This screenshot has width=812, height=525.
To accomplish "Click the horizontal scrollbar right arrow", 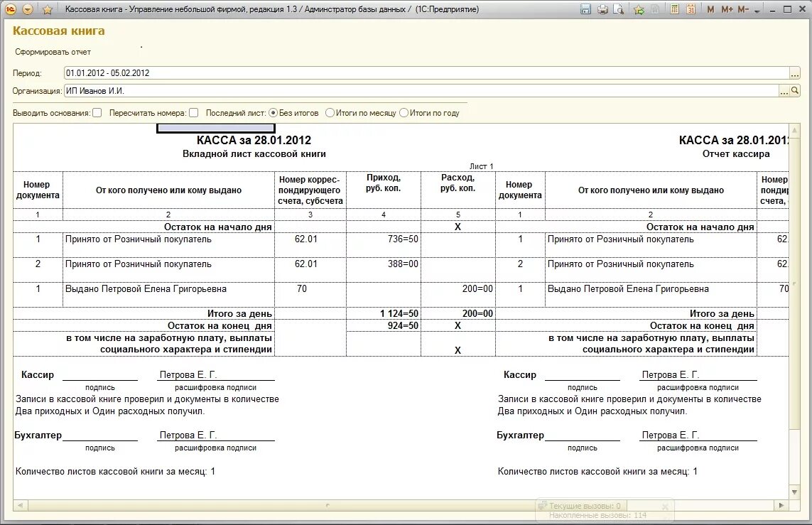I will [x=781, y=505].
